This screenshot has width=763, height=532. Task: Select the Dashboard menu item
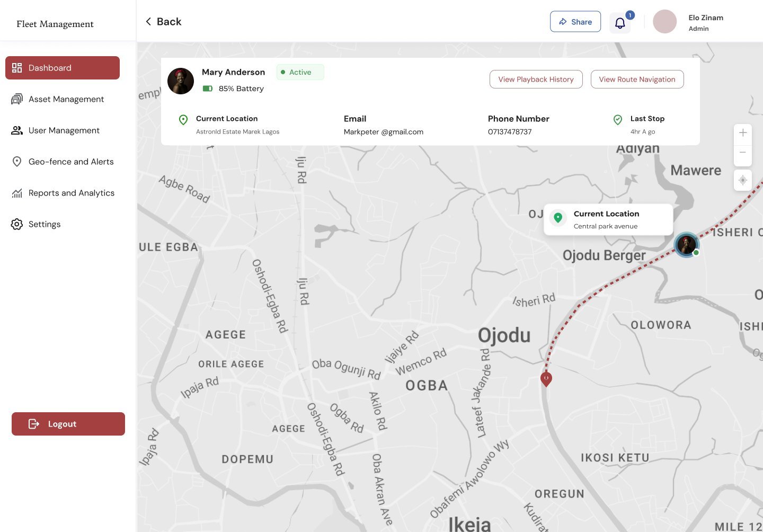[x=63, y=68]
